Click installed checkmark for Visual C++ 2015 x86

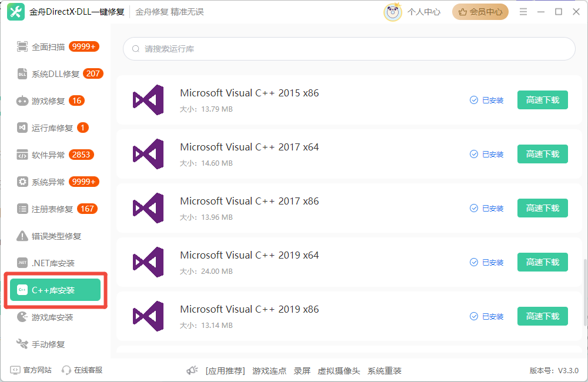pyautogui.click(x=474, y=100)
